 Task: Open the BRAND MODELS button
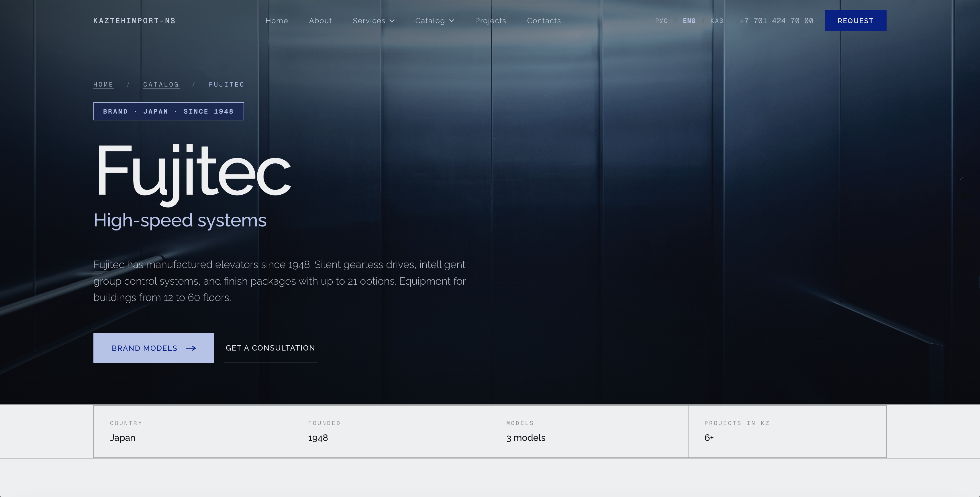tap(154, 348)
